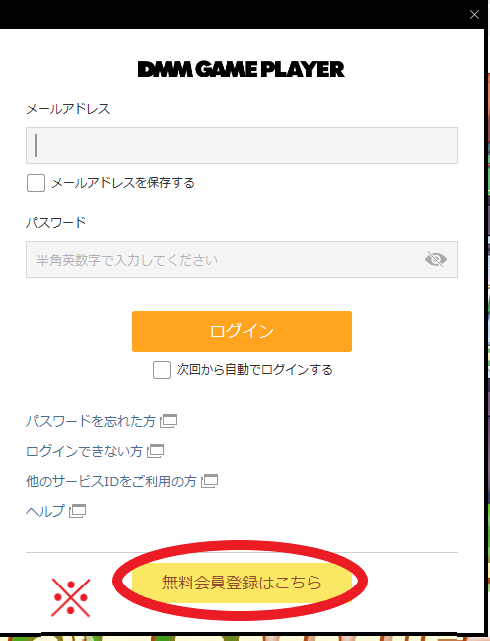
Task: Click the DMM GAME PLAYER logo
Action: coord(241,69)
